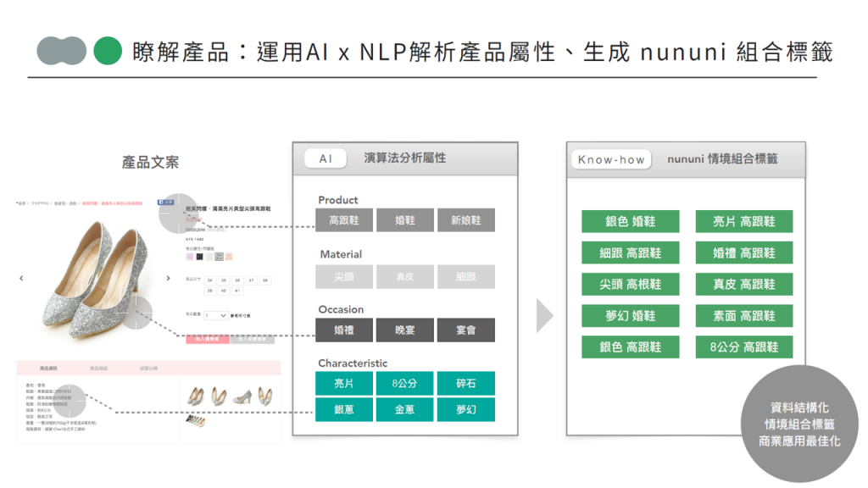
Task: Click the next image arrow beside the shoes
Action: pos(169,278)
